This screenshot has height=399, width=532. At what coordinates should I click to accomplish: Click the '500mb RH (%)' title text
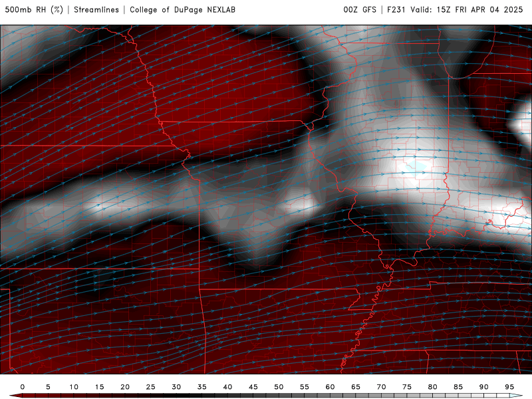pos(34,9)
